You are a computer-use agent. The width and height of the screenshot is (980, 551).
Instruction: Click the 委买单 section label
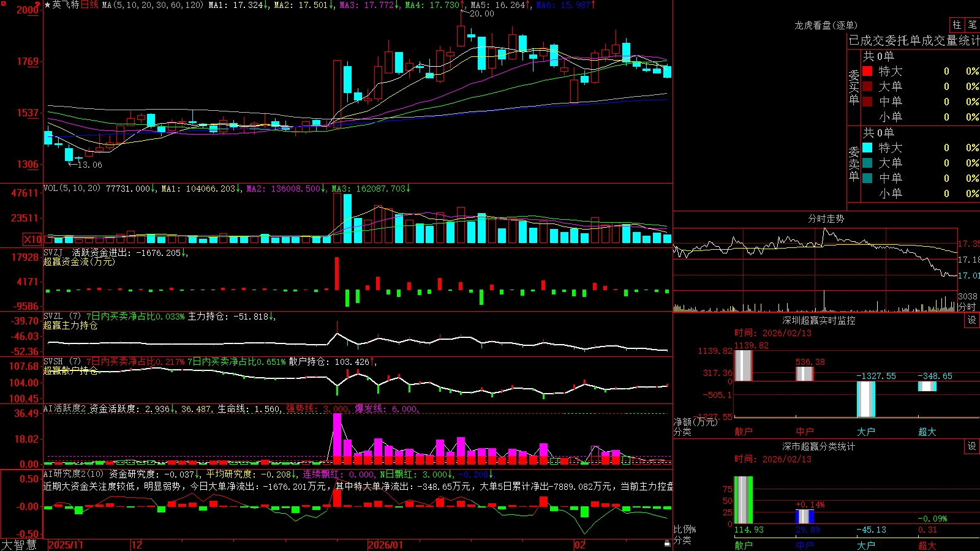(854, 87)
